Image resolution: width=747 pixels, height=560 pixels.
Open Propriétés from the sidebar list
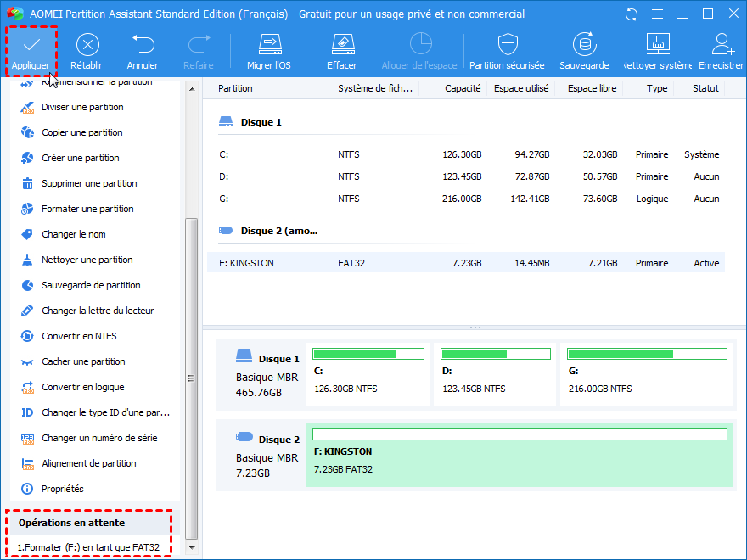pyautogui.click(x=63, y=489)
